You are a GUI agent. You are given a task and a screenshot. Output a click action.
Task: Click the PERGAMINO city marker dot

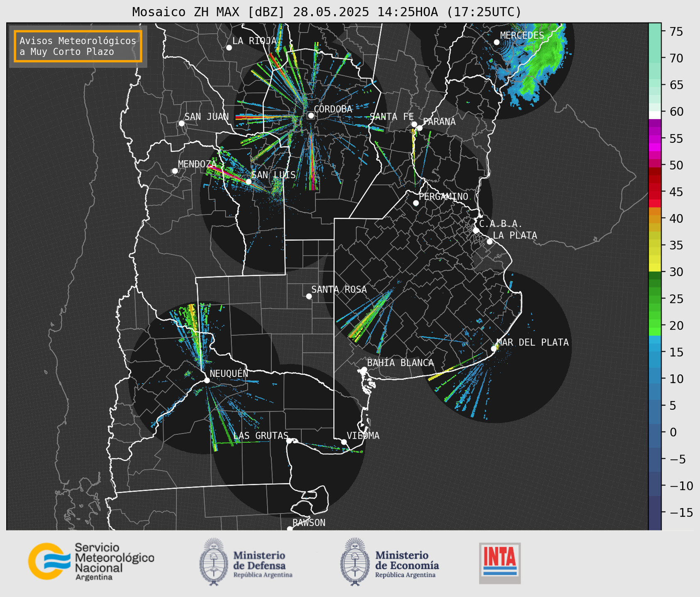(x=416, y=203)
